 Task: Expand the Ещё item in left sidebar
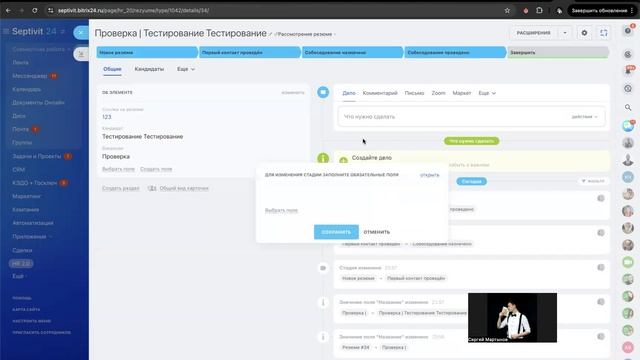[x=19, y=276]
